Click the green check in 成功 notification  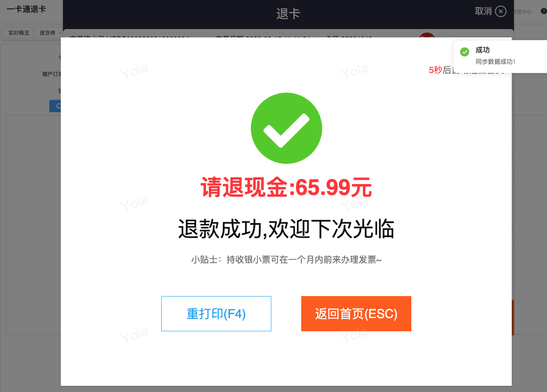(465, 52)
